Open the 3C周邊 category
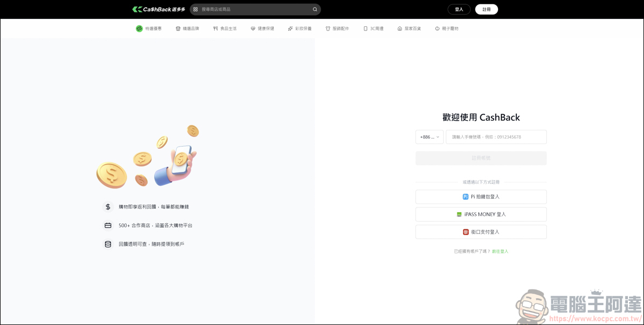This screenshot has height=325, width=644. pos(374,28)
